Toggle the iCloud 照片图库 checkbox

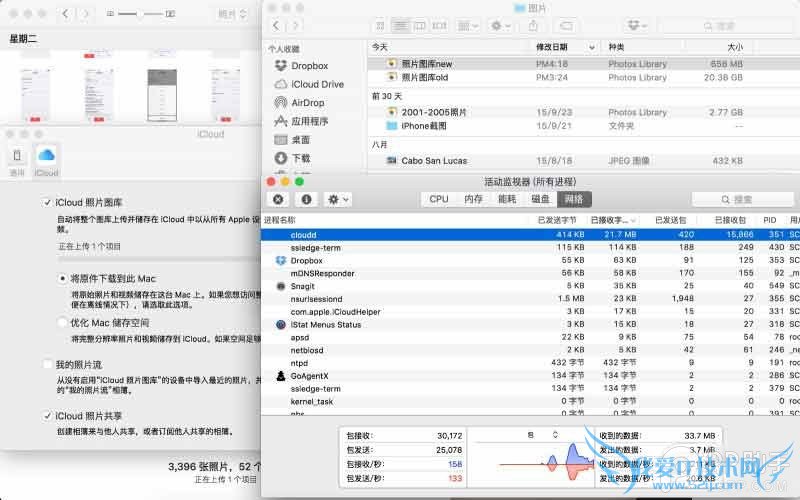(47, 203)
